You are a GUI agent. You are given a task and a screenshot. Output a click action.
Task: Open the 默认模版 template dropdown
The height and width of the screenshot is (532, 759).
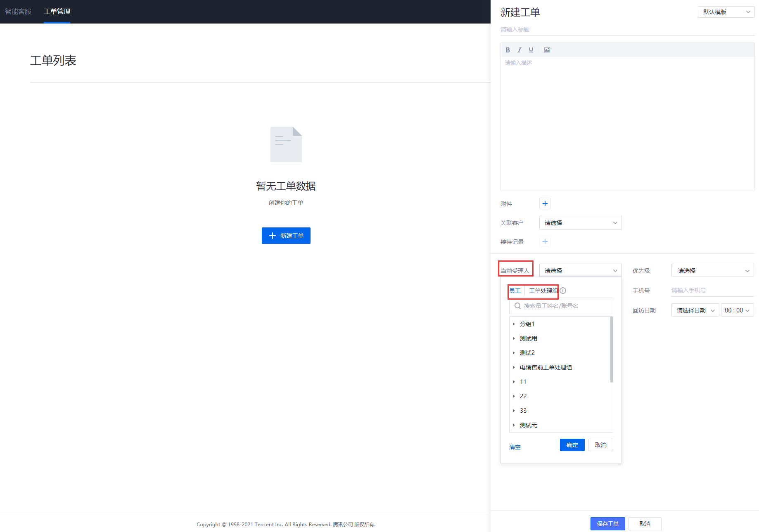click(726, 12)
